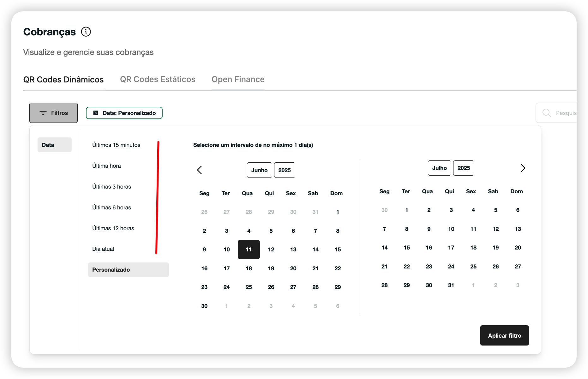This screenshot has height=379, width=588.
Task: Open the Junho month dropdown
Action: click(x=259, y=170)
